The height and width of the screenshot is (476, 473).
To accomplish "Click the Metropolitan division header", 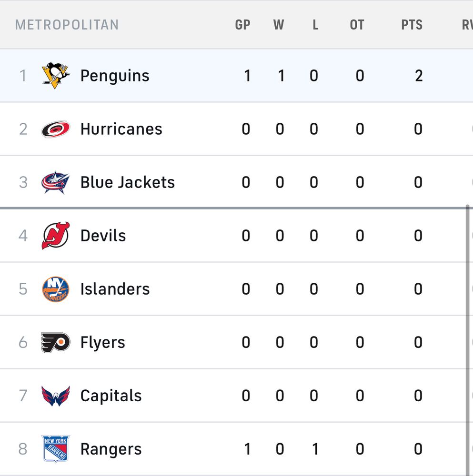I will coord(67,25).
